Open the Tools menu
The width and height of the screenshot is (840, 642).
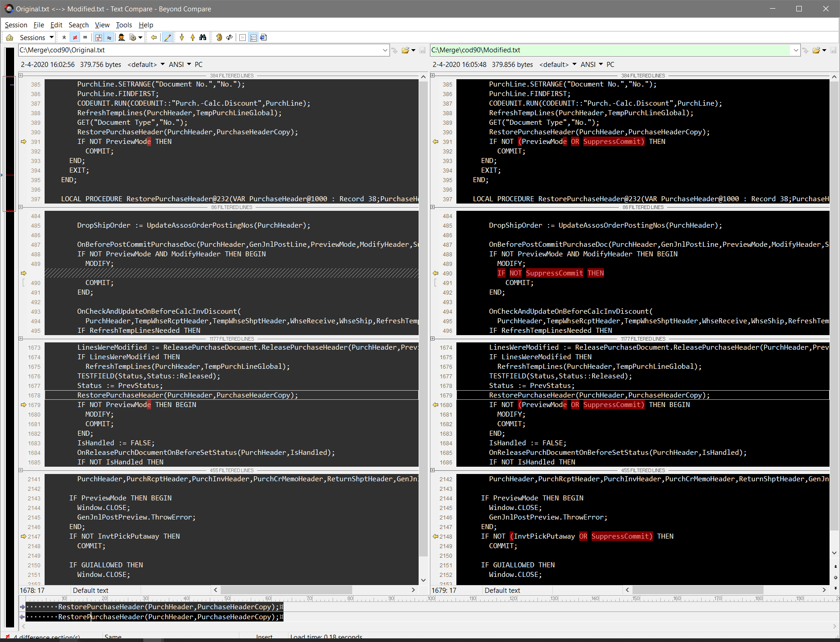pos(123,25)
